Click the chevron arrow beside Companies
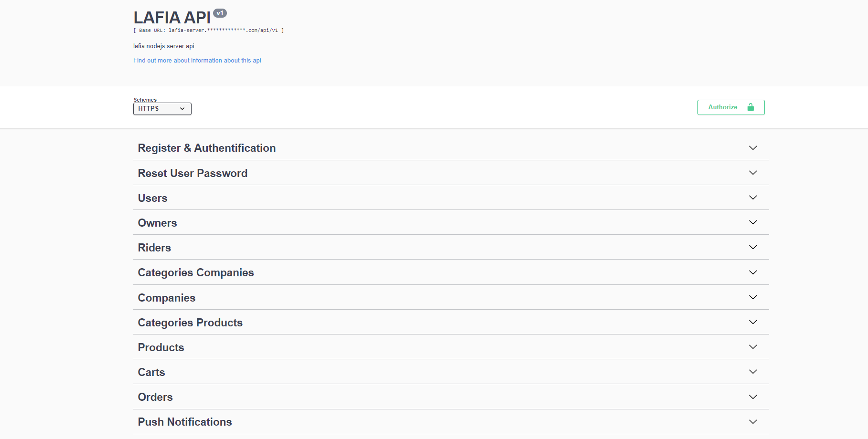The height and width of the screenshot is (439, 868). [753, 297]
